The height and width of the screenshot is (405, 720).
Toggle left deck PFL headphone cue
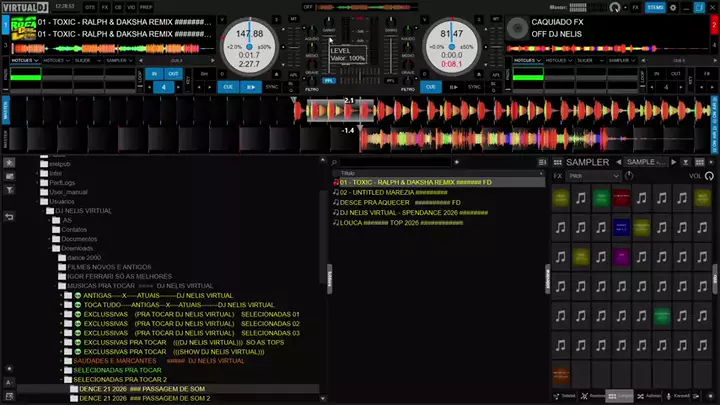329,80
